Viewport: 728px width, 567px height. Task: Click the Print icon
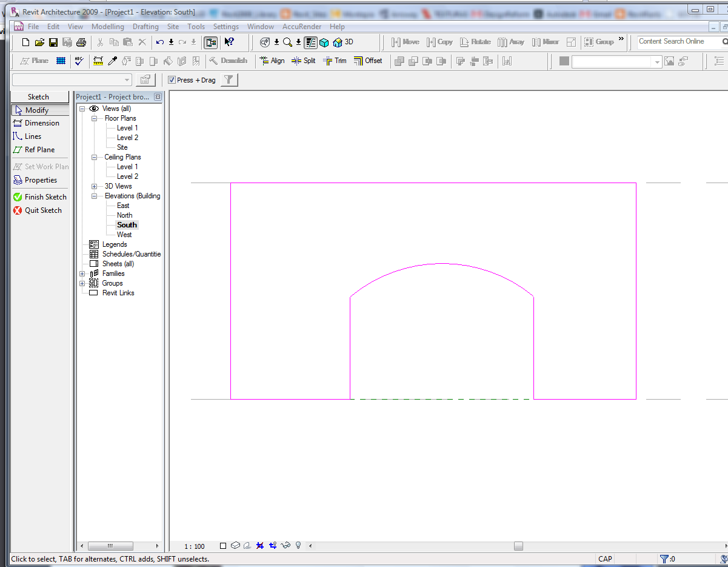pos(81,42)
